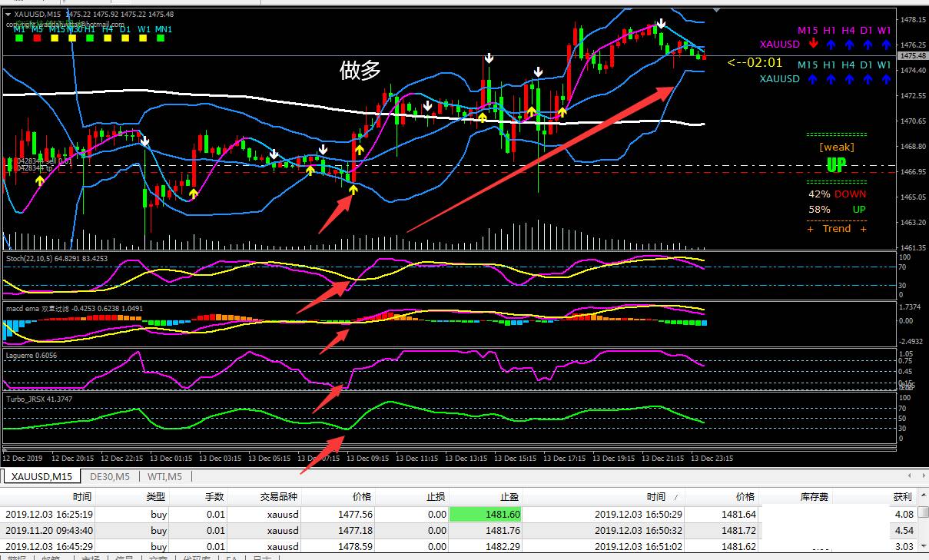Expand the XAUUSD,M15 chart title dropdown triangle
This screenshot has height=560, width=929.
8,15
